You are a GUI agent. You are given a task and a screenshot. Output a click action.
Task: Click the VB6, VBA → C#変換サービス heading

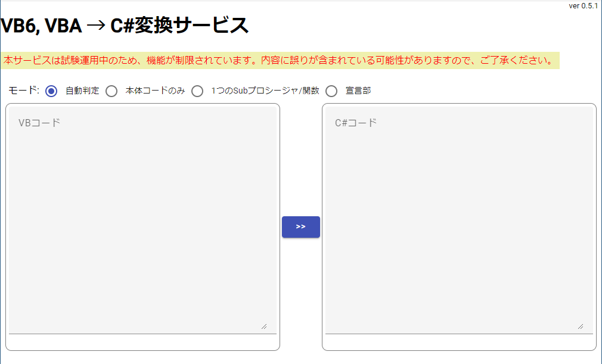[x=125, y=25]
